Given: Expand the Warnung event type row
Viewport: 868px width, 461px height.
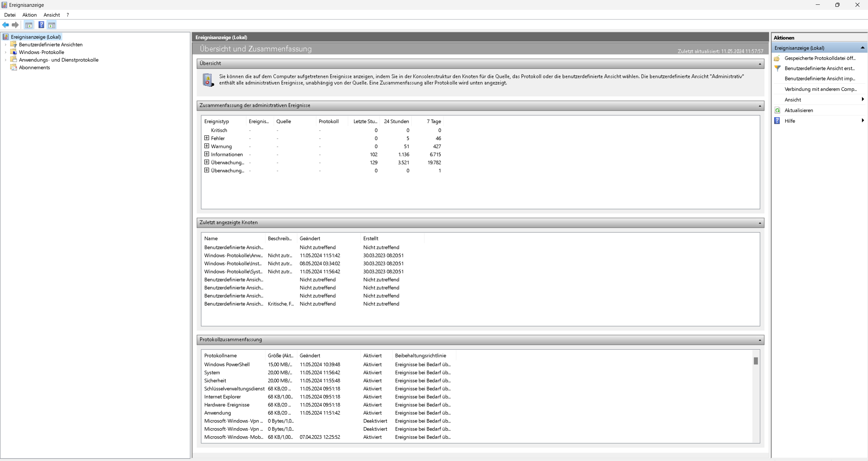Looking at the screenshot, I should pos(207,146).
